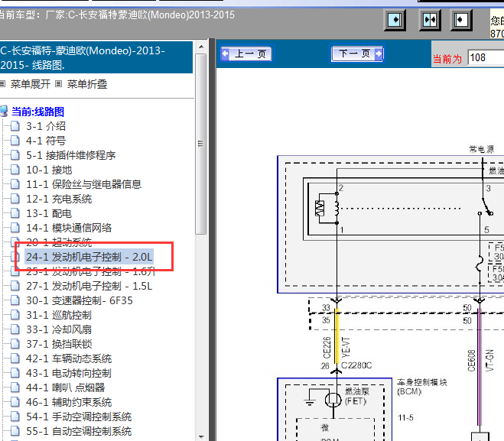Open 27-1 发动机电子控制 - 1.5L
Screen dimensions: 504x441
pyautogui.click(x=89, y=286)
